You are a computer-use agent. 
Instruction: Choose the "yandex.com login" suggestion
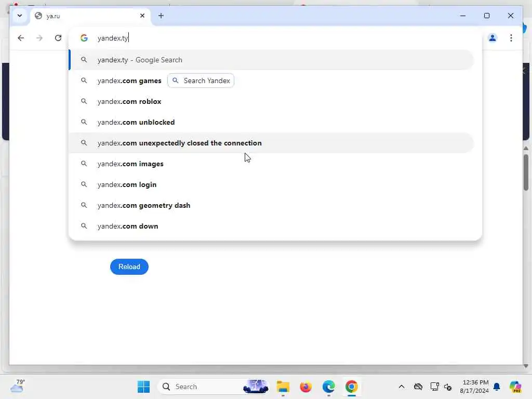point(271,184)
